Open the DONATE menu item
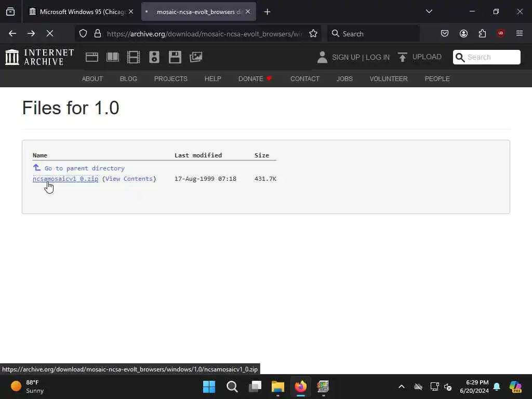 (255, 79)
